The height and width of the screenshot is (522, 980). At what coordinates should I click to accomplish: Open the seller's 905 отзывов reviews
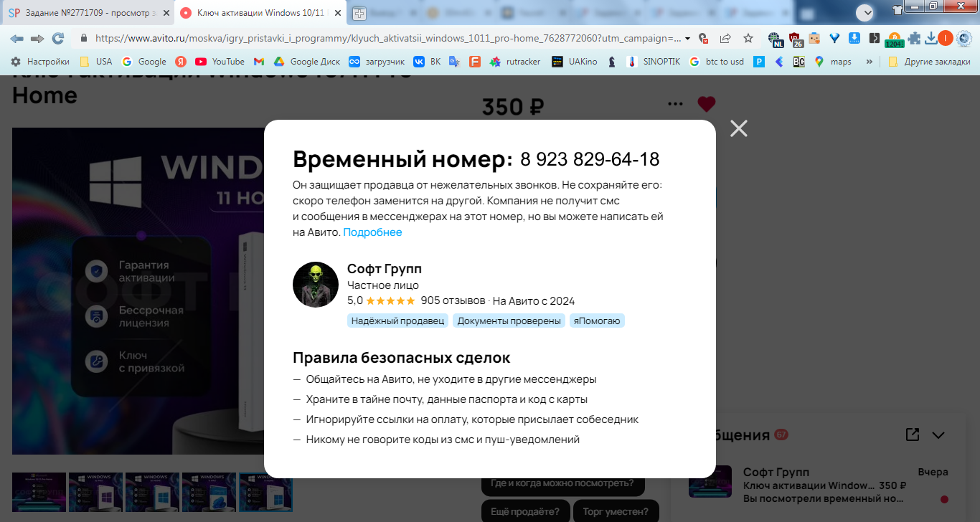coord(453,300)
